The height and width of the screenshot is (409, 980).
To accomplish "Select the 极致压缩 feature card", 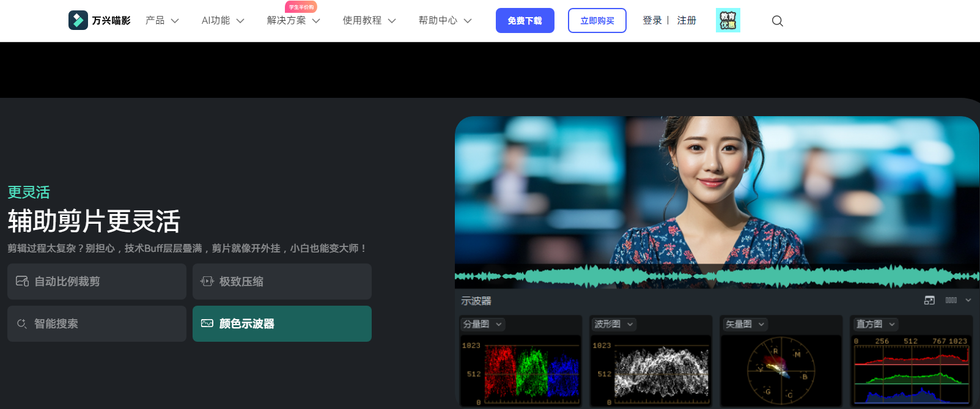I will [282, 281].
